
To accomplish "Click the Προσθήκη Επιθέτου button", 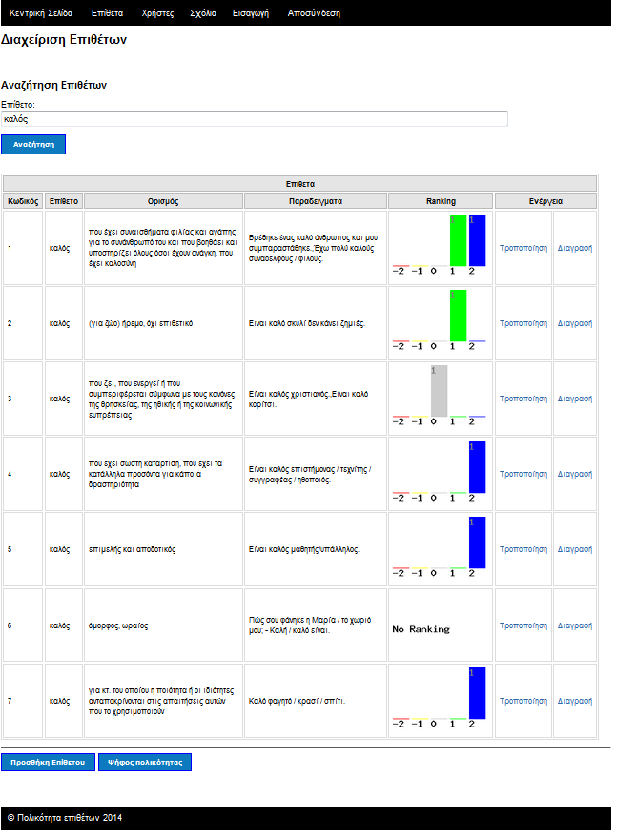I will click(x=48, y=762).
